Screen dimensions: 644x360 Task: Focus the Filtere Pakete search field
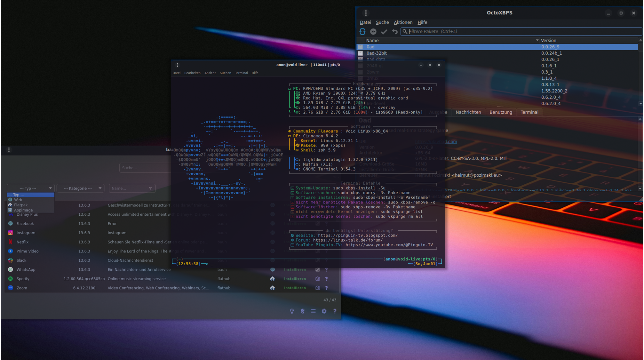[522, 31]
